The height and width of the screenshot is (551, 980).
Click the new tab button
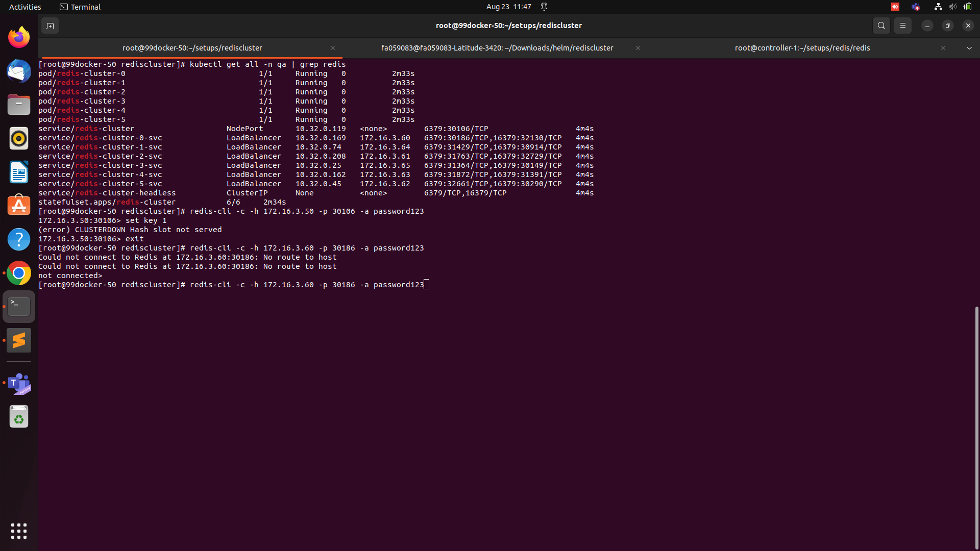(50, 25)
